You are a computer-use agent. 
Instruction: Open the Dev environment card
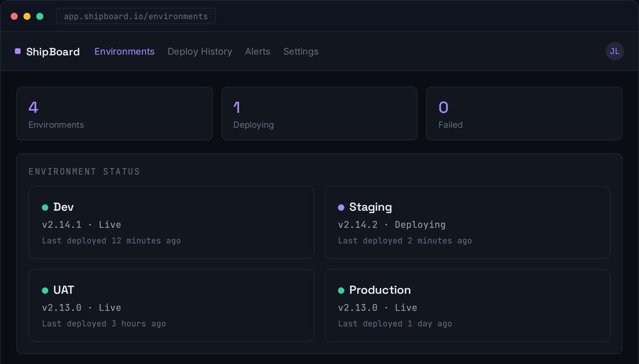(x=171, y=222)
